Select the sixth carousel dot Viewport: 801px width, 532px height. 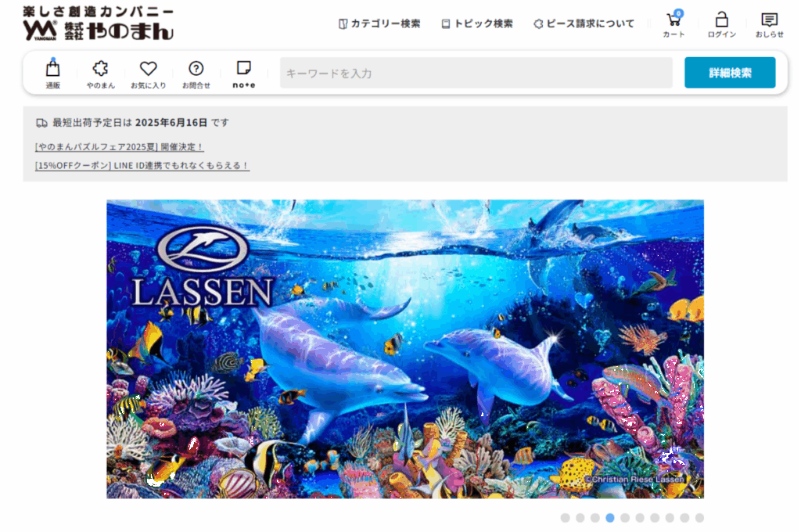click(640, 518)
